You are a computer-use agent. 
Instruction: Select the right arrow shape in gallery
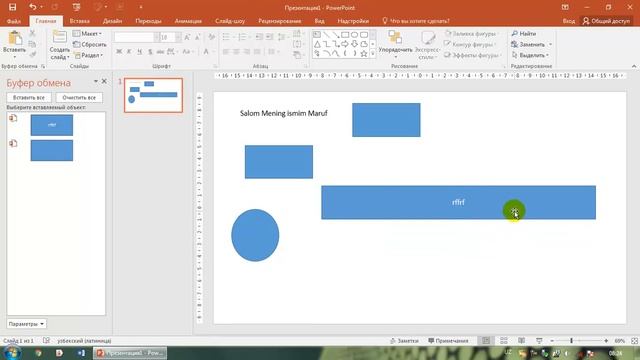(x=345, y=44)
